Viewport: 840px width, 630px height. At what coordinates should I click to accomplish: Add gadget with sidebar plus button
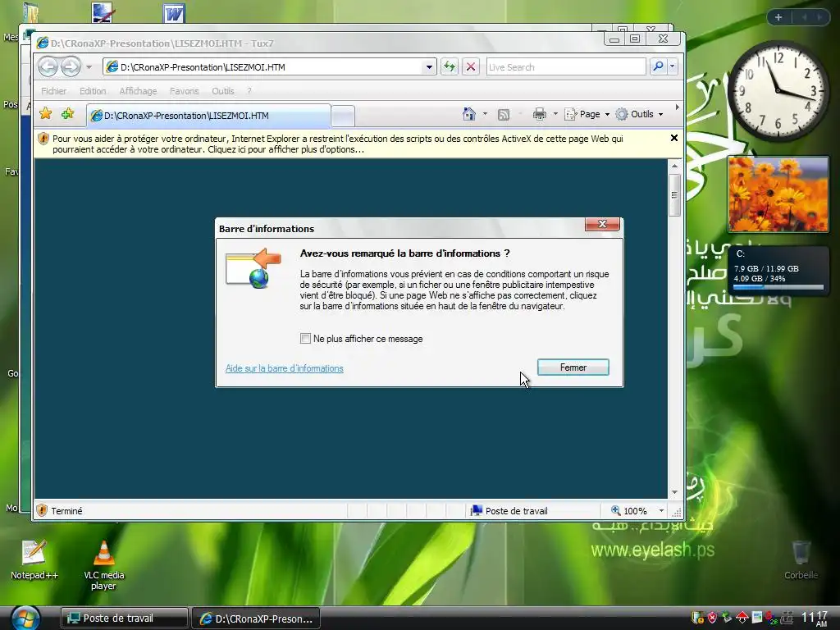coord(778,17)
